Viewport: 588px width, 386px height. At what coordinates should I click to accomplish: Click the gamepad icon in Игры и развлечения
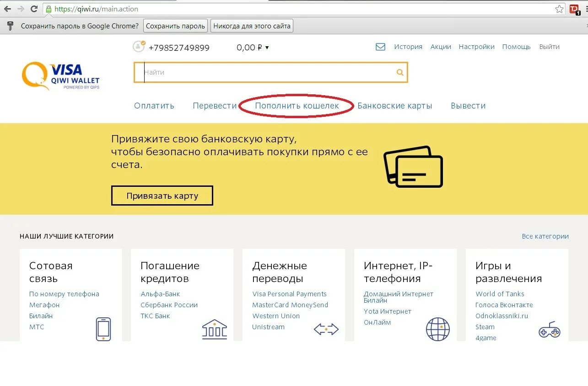pos(550,330)
